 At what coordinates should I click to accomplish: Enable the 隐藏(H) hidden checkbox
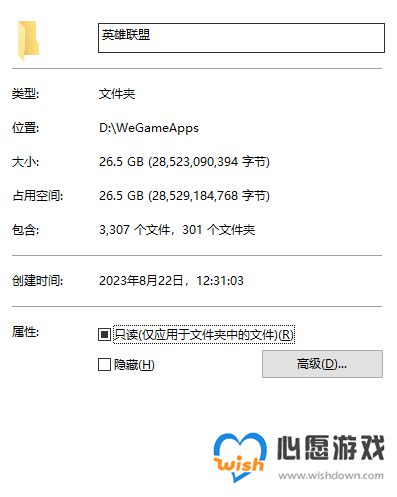point(104,364)
